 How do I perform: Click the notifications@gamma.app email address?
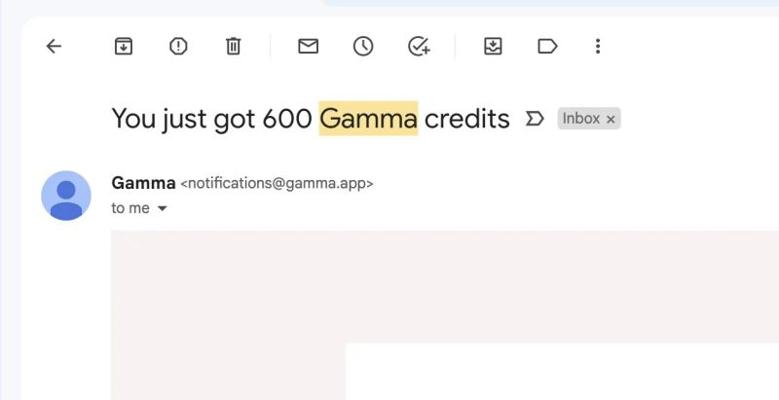(277, 184)
